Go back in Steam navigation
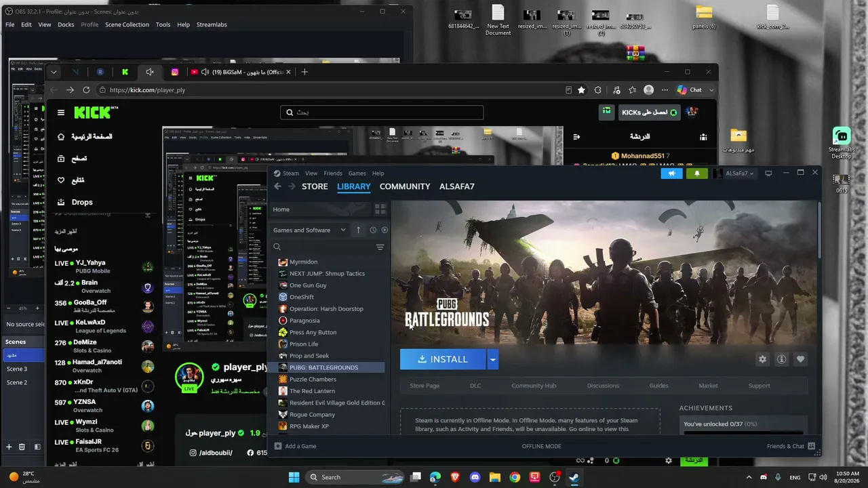This screenshot has height=488, width=868. 277,186
